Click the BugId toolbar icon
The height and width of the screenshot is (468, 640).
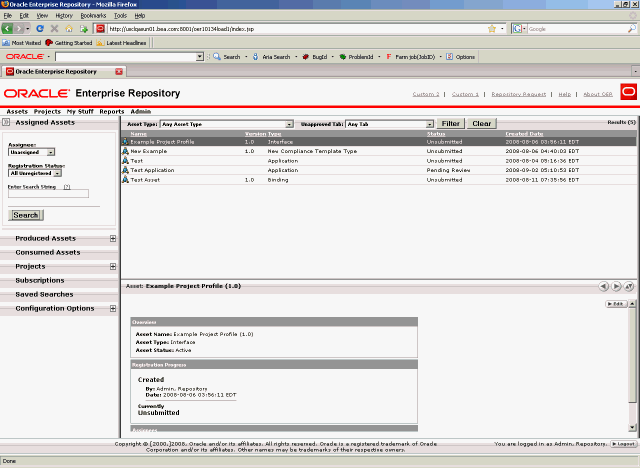click(305, 57)
